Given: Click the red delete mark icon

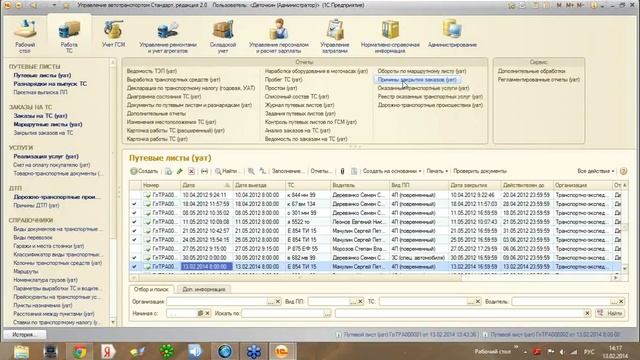Looking at the screenshot, I should [x=191, y=171].
